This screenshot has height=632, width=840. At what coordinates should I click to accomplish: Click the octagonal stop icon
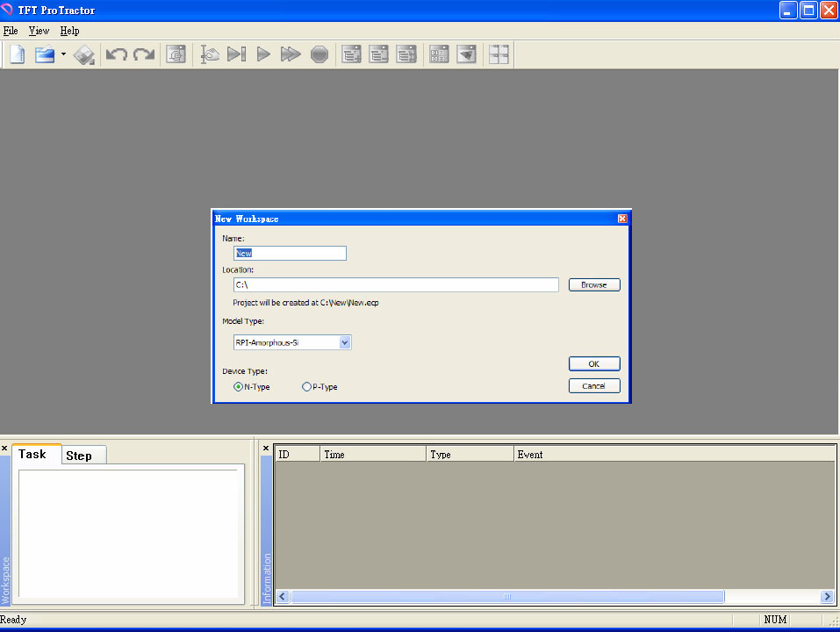pyautogui.click(x=319, y=54)
